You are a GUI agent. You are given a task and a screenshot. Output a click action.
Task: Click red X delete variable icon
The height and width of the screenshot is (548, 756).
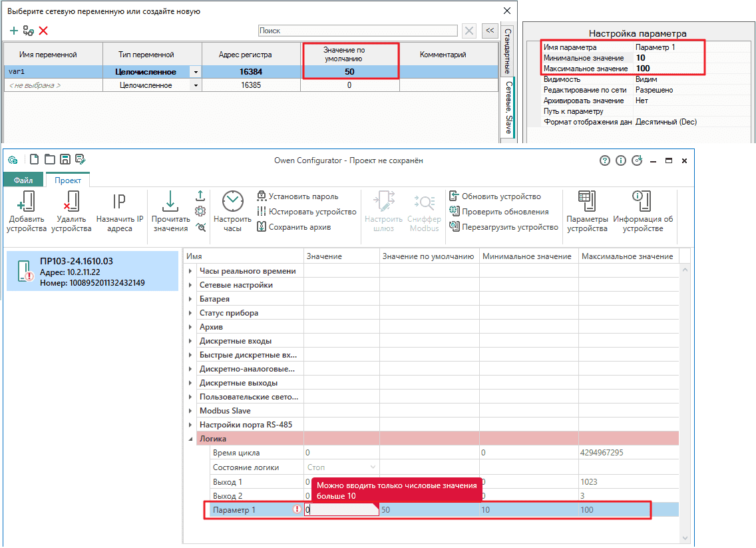coord(43,31)
